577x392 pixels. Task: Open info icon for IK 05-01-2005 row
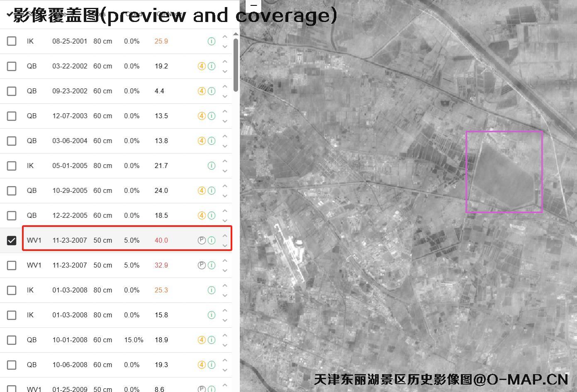(x=212, y=166)
